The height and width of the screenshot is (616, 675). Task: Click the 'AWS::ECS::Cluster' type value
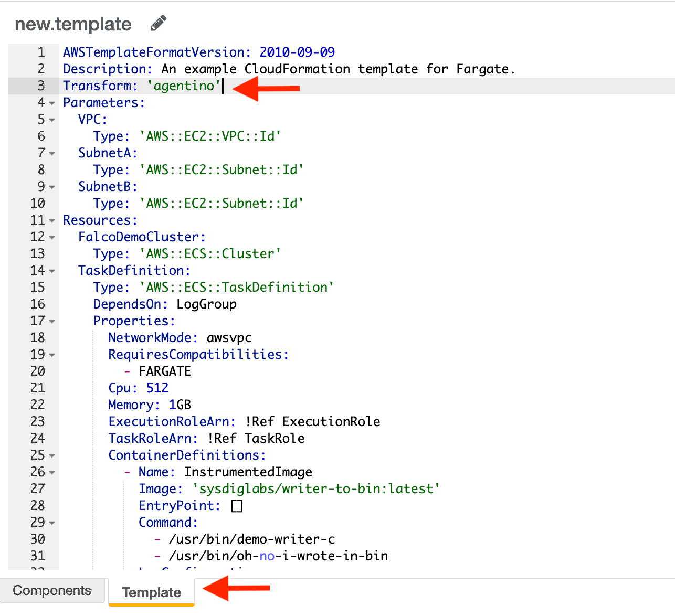point(210,253)
